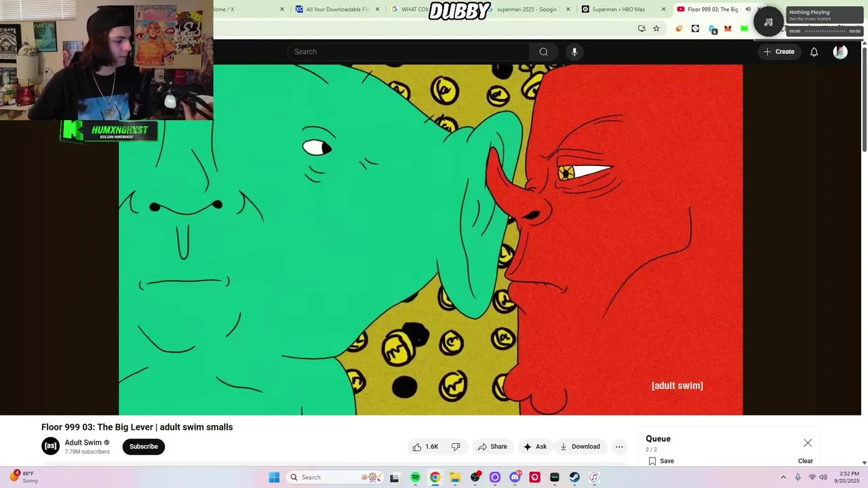Screen dimensions: 868x488
Task: Open the more actions three-dot menu
Action: (x=619, y=447)
